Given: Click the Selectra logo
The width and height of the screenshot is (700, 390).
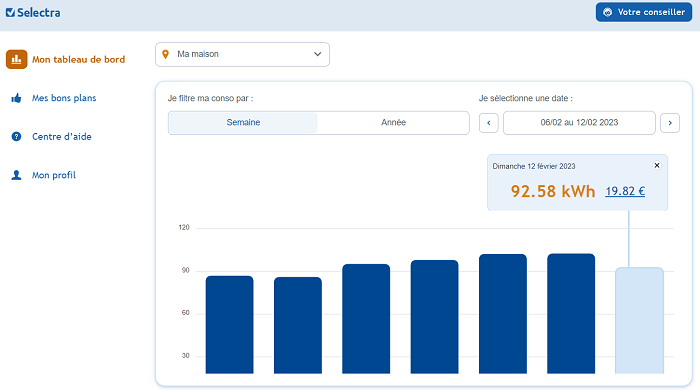Looking at the screenshot, I should coord(33,12).
